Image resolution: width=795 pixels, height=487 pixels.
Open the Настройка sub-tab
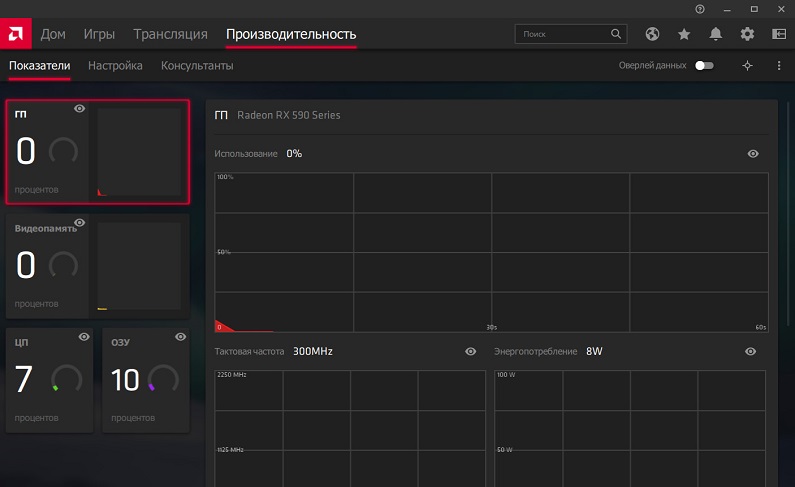click(115, 66)
